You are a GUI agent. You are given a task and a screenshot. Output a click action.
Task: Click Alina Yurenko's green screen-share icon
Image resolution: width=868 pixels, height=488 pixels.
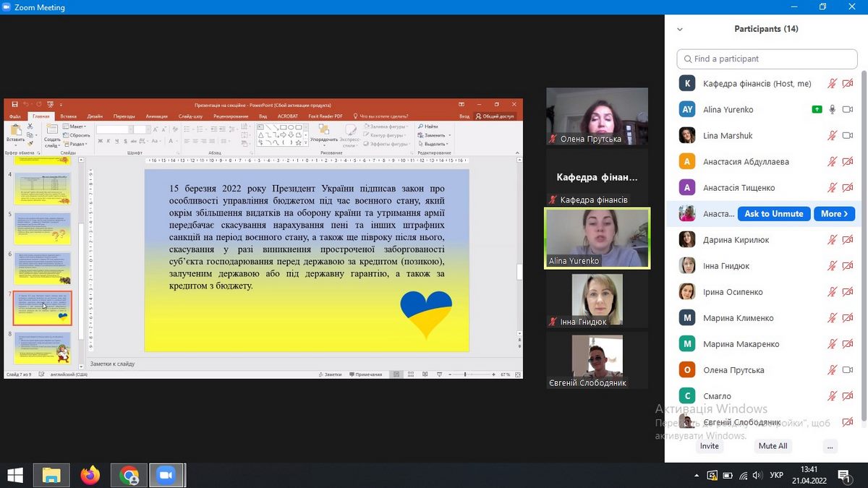(x=817, y=110)
